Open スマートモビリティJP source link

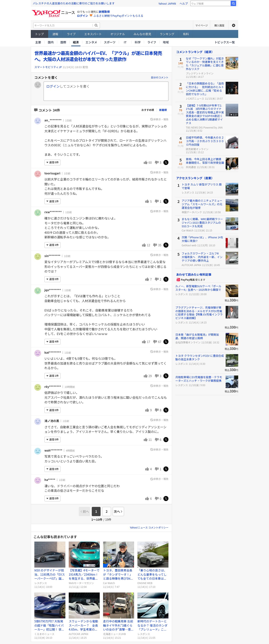point(48,67)
